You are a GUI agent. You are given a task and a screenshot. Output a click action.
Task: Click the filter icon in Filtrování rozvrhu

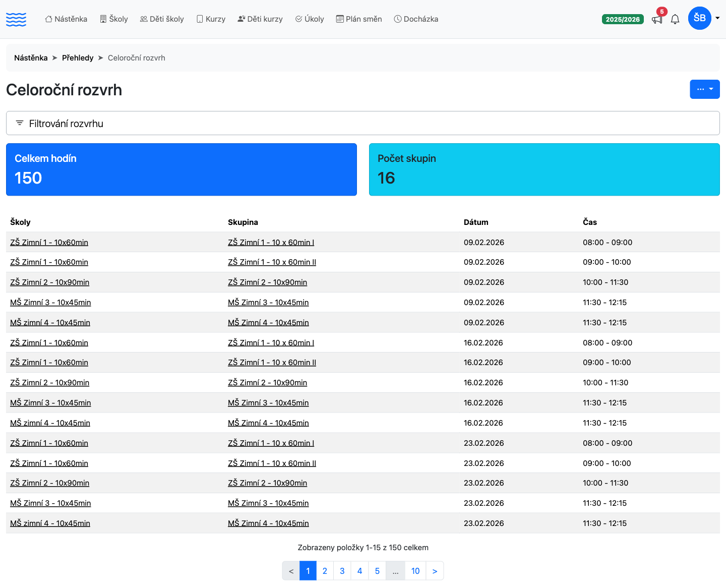(x=20, y=123)
